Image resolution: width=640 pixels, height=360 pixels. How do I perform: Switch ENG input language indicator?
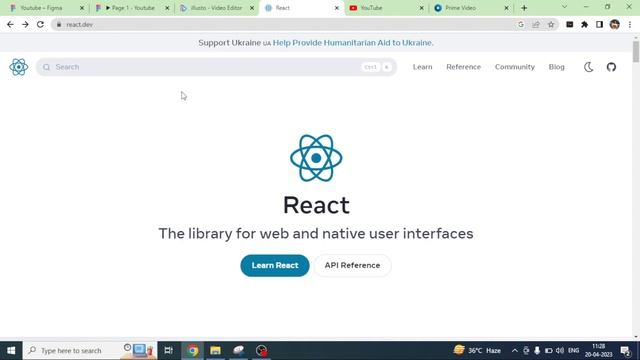pos(573,350)
